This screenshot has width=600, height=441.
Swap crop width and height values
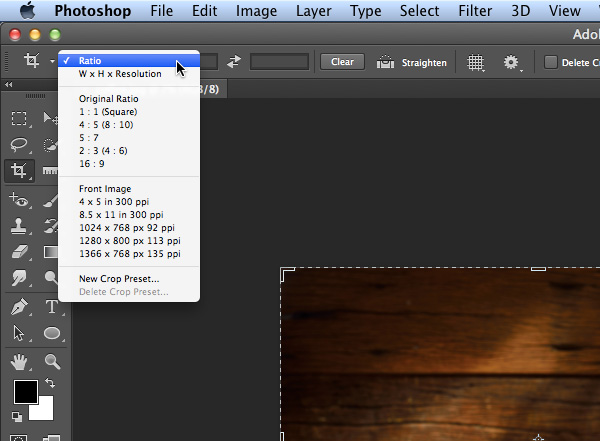coord(234,62)
